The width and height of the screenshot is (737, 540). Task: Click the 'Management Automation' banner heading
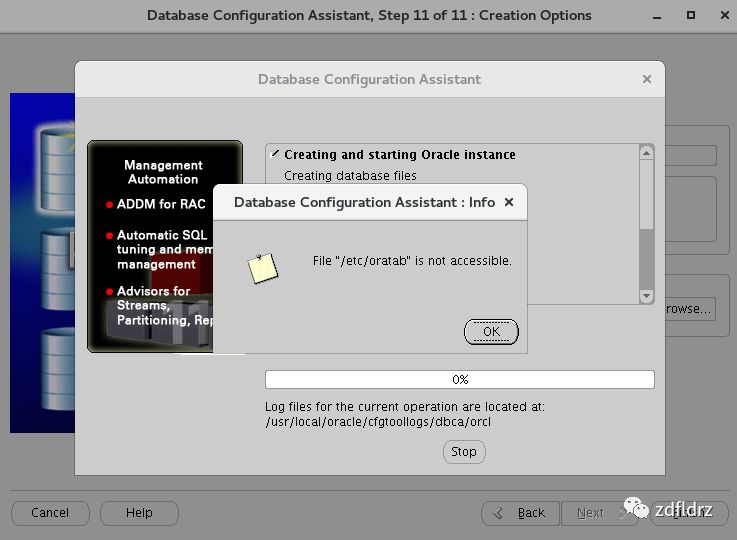(163, 172)
